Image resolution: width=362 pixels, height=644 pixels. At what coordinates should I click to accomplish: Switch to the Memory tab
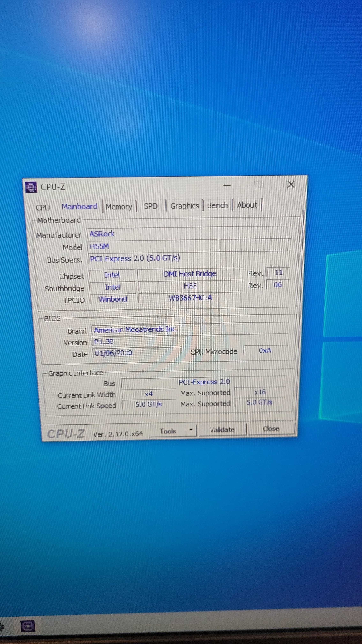point(119,207)
